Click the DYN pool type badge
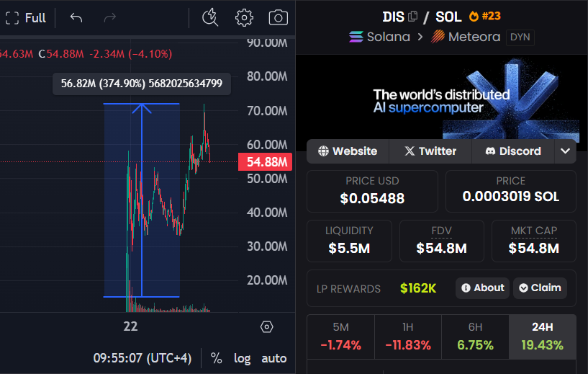 tap(520, 37)
